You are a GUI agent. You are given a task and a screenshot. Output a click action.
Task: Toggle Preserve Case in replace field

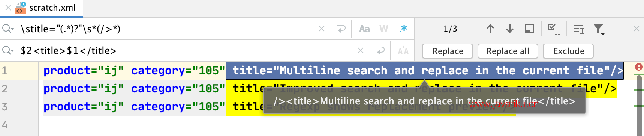point(403,51)
